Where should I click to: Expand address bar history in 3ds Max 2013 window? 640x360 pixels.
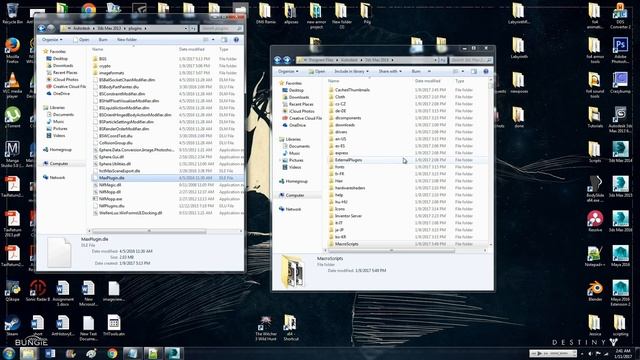pyautogui.click(x=436, y=60)
